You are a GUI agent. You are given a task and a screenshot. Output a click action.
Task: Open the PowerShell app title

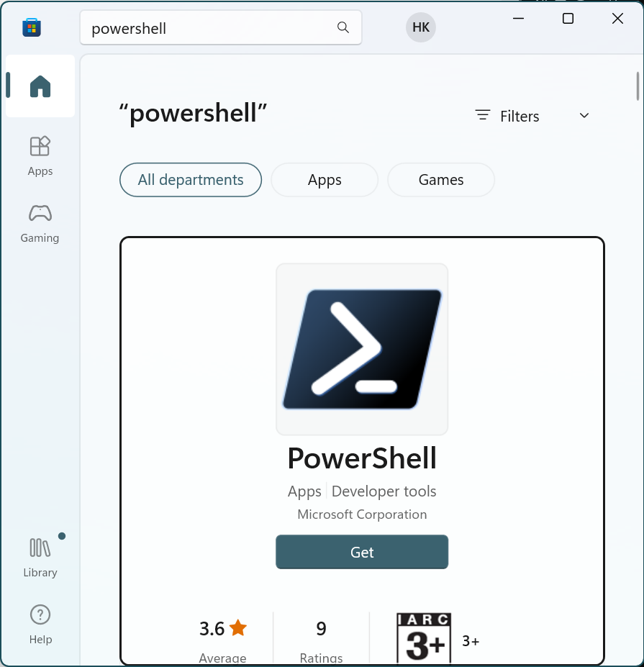pyautogui.click(x=362, y=458)
